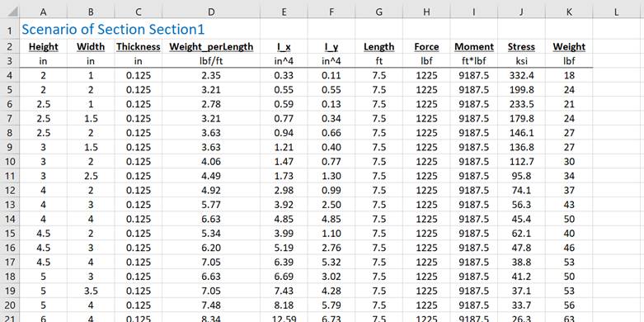This screenshot has height=322, width=644.
Task: Select stress value 199.8
Action: click(521, 90)
